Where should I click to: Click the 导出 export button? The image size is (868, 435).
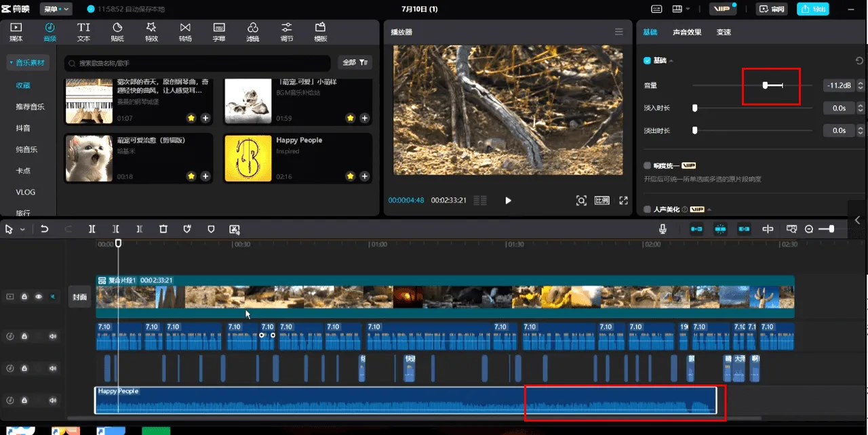click(813, 9)
